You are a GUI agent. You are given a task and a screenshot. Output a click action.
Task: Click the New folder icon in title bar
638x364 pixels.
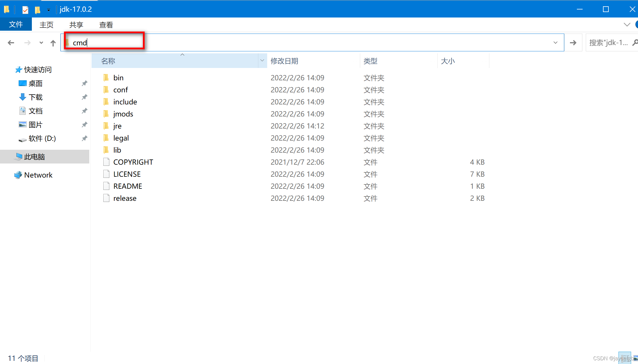click(37, 10)
